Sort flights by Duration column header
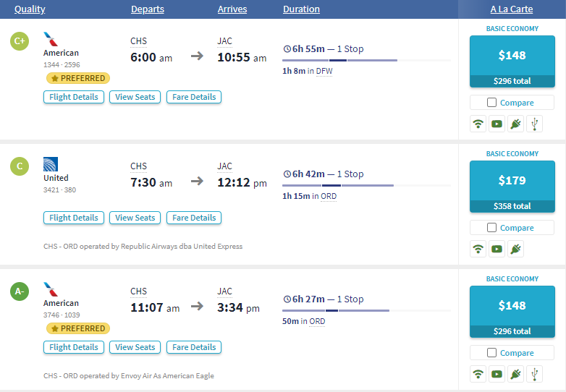 pyautogui.click(x=301, y=9)
